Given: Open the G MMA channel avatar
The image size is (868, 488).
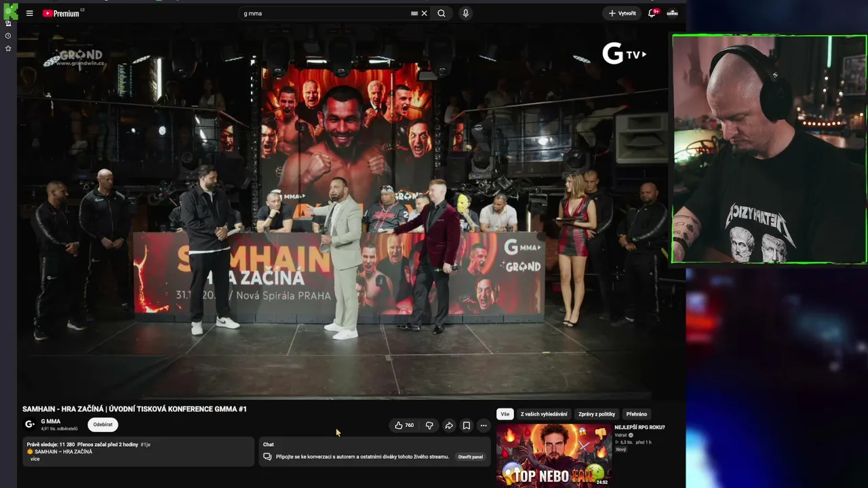Looking at the screenshot, I should [x=29, y=424].
